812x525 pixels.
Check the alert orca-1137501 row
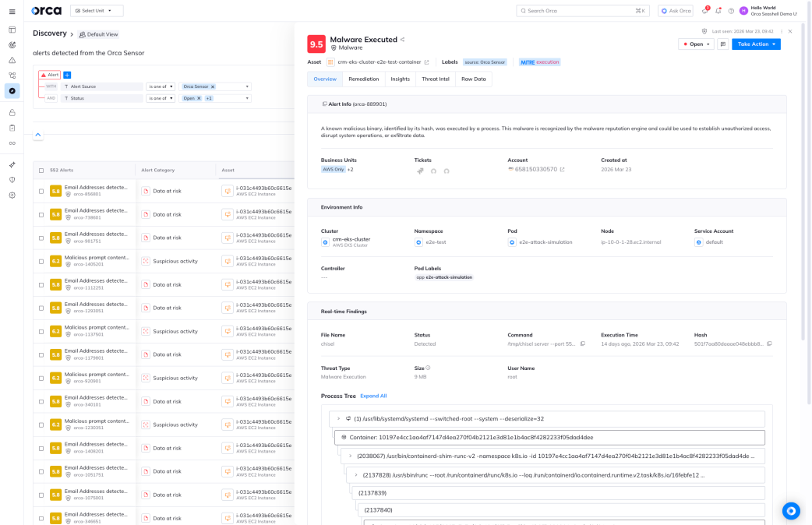[41, 331]
